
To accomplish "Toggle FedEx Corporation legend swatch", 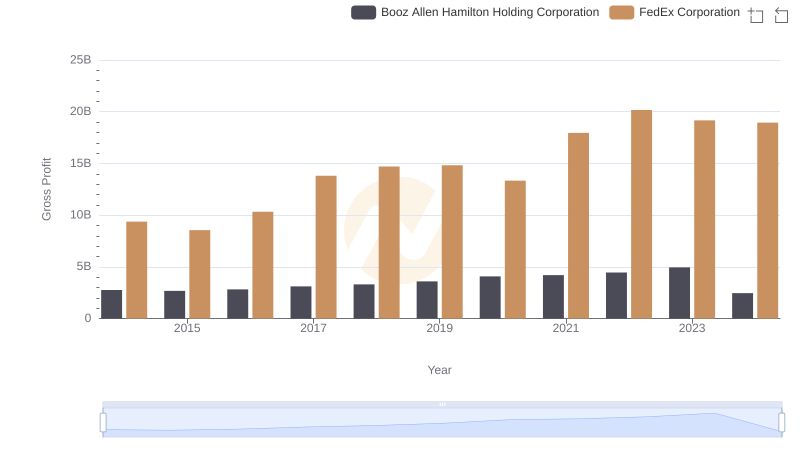I will pos(621,12).
